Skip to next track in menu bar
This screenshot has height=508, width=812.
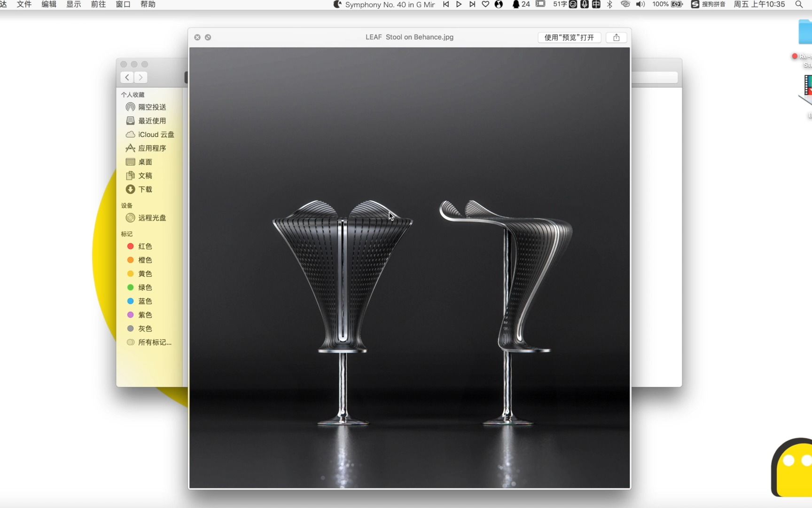472,4
